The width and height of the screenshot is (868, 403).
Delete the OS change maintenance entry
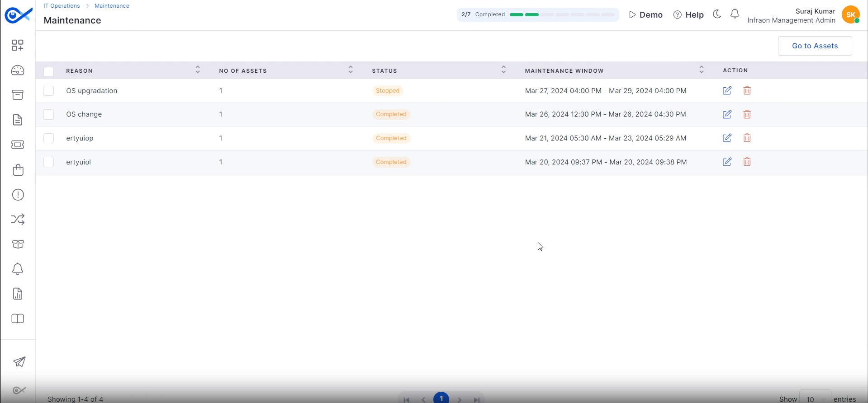click(x=747, y=114)
